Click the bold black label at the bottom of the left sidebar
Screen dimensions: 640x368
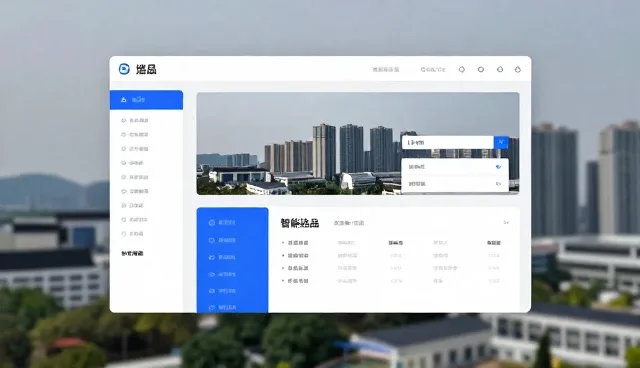tap(132, 253)
